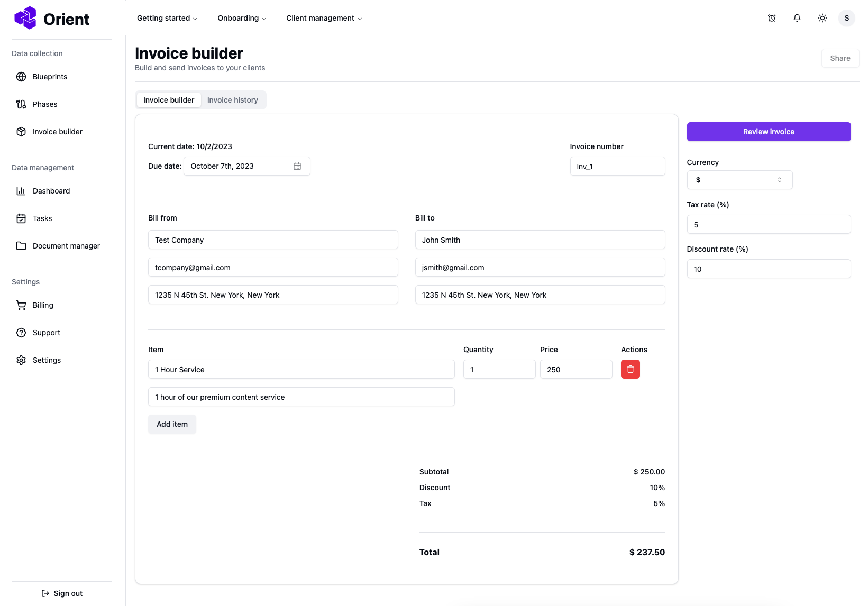This screenshot has width=868, height=606.
Task: Open the due date calendar icon
Action: pos(297,166)
